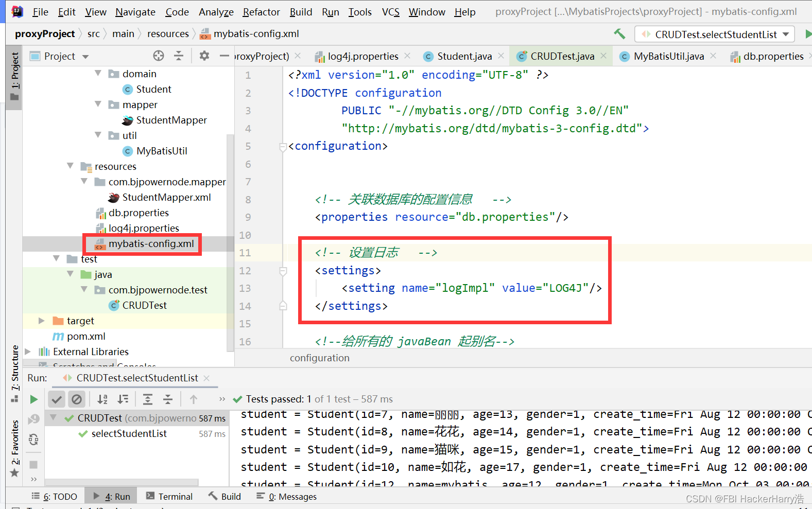Go to previous failed test arrow

[194, 399]
